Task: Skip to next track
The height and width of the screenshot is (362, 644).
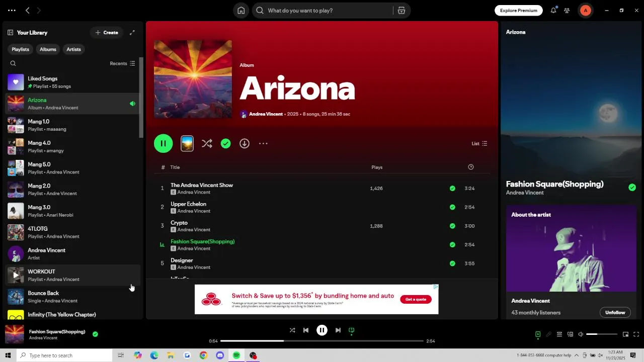Action: (x=338, y=330)
